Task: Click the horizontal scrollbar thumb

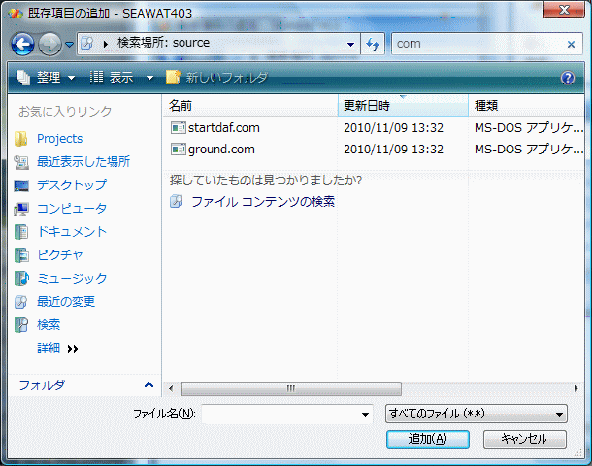Action: point(291,388)
